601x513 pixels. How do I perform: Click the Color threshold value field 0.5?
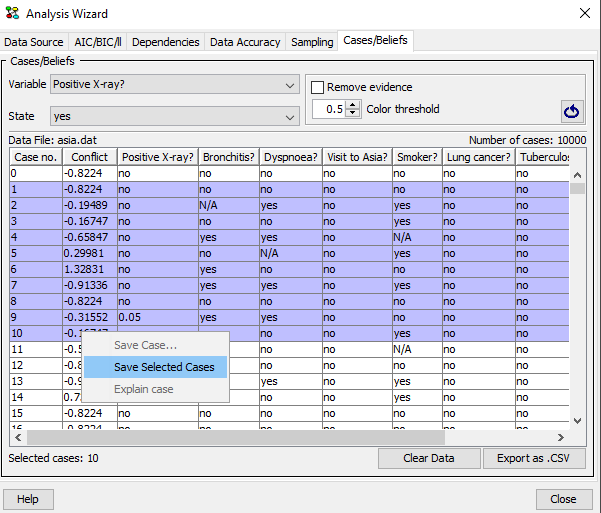point(329,109)
